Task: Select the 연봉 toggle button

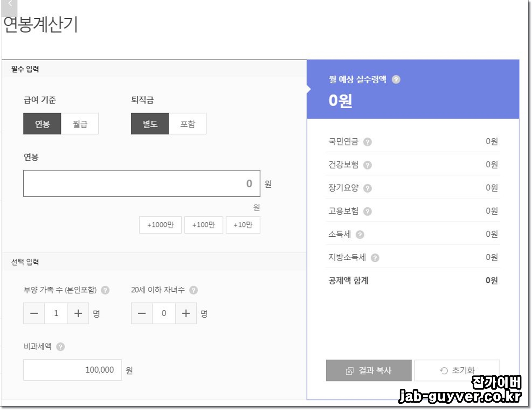Action: pos(42,124)
